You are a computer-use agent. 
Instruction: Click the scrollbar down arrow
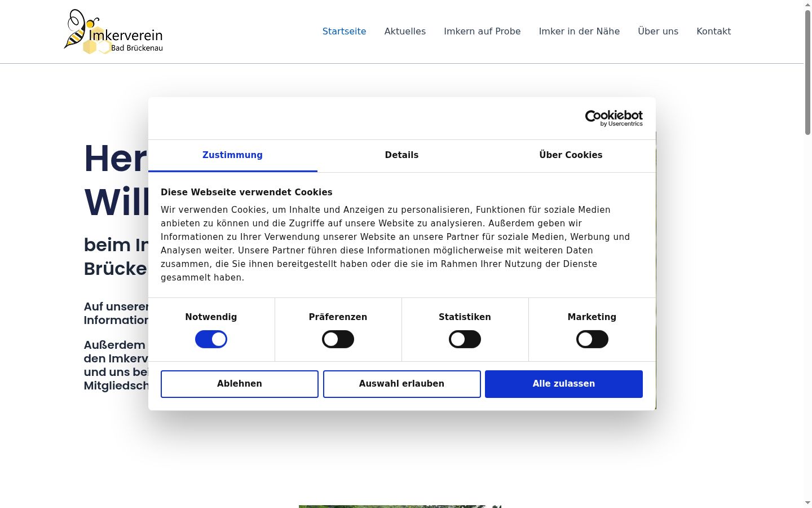[x=807, y=503]
